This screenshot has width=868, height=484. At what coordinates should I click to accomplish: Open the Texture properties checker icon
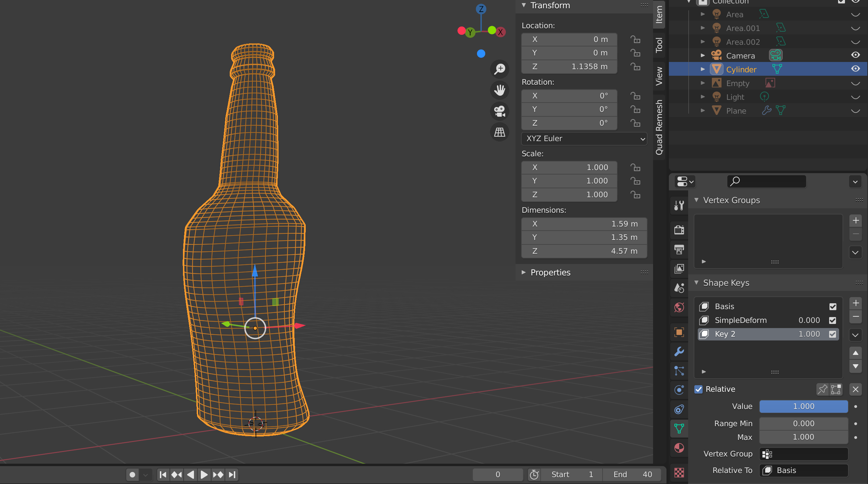pos(679,473)
